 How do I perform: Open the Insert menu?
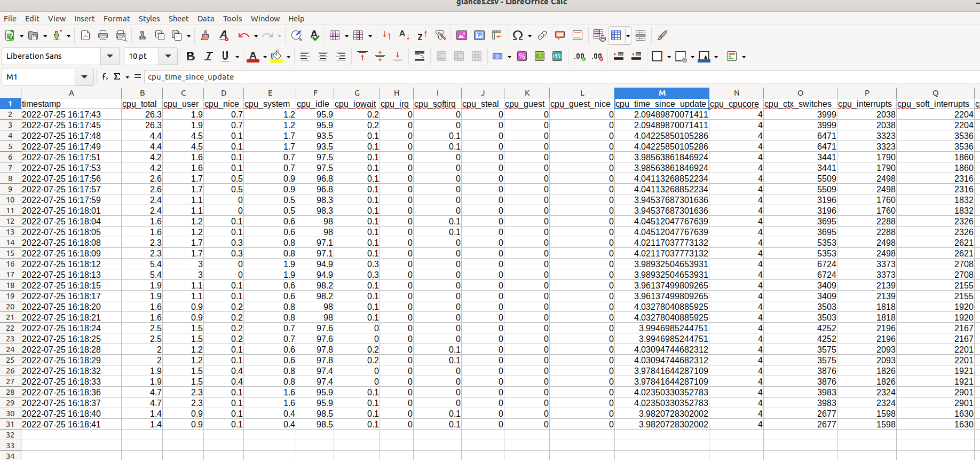pos(84,18)
